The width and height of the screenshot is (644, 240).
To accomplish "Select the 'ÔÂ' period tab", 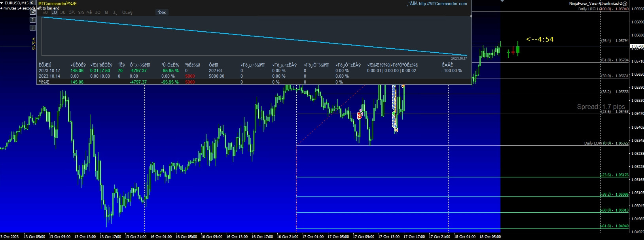I will 72,12.
